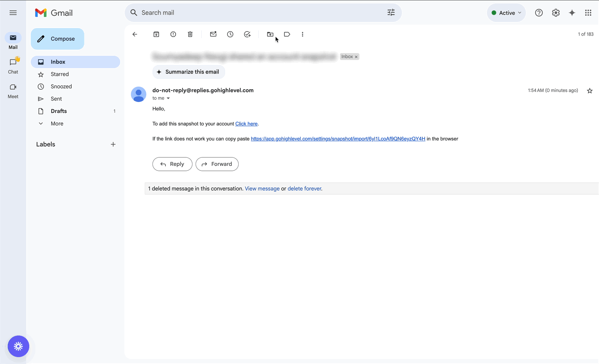Report this email as spam
Image resolution: width=599 pixels, height=364 pixels.
pyautogui.click(x=173, y=34)
